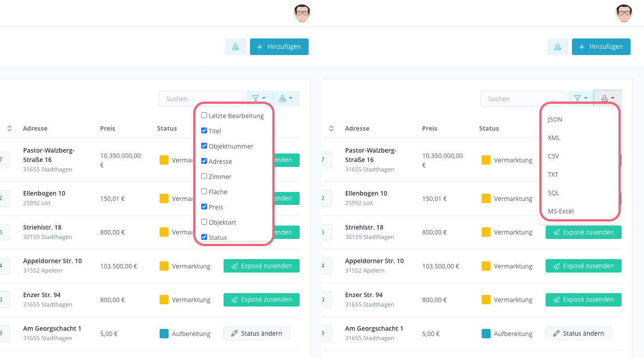Select CSV from the export menu
This screenshot has height=358, width=644.
(x=553, y=156)
